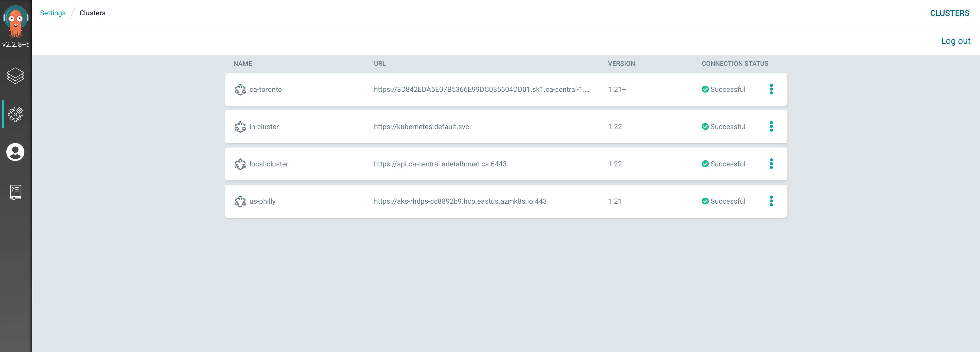
Task: Click the us-philly aks cluster URL
Action: click(x=460, y=201)
